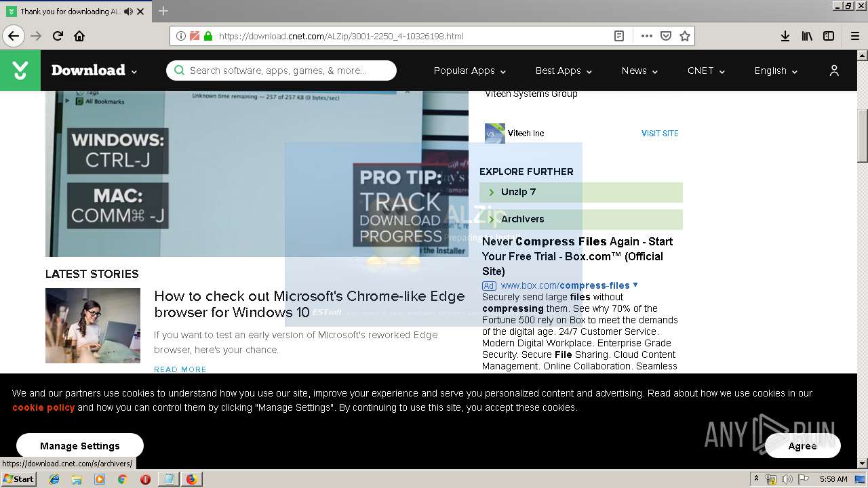Go back with browser back arrow
This screenshot has width=868, height=488.
pos(14,36)
